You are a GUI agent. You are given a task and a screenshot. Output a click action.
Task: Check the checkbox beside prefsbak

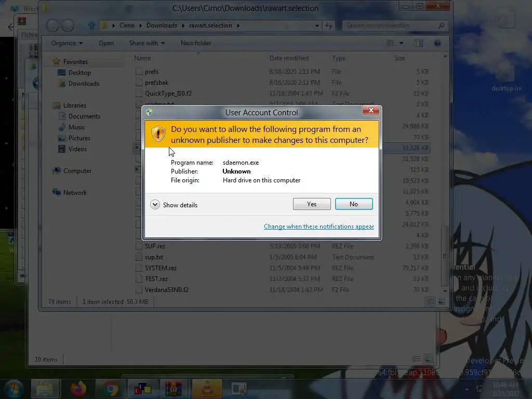click(138, 83)
